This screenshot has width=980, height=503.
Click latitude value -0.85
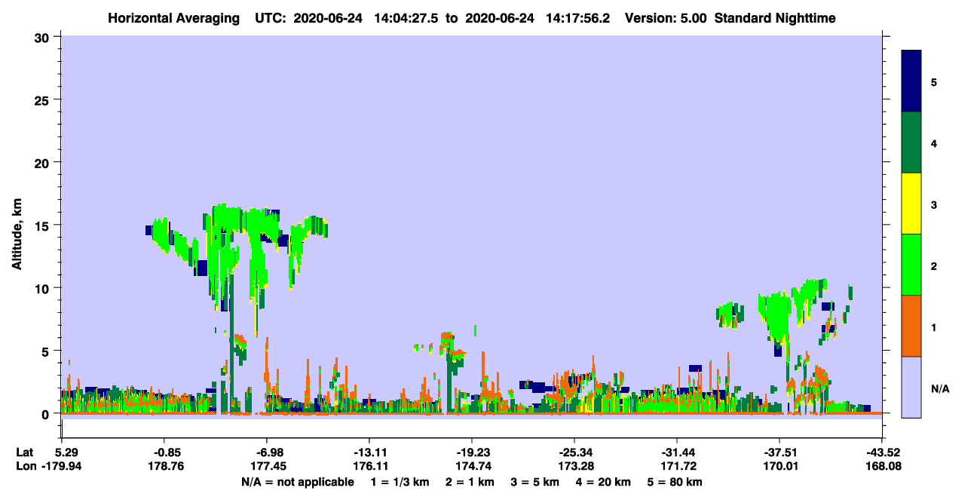click(x=164, y=452)
